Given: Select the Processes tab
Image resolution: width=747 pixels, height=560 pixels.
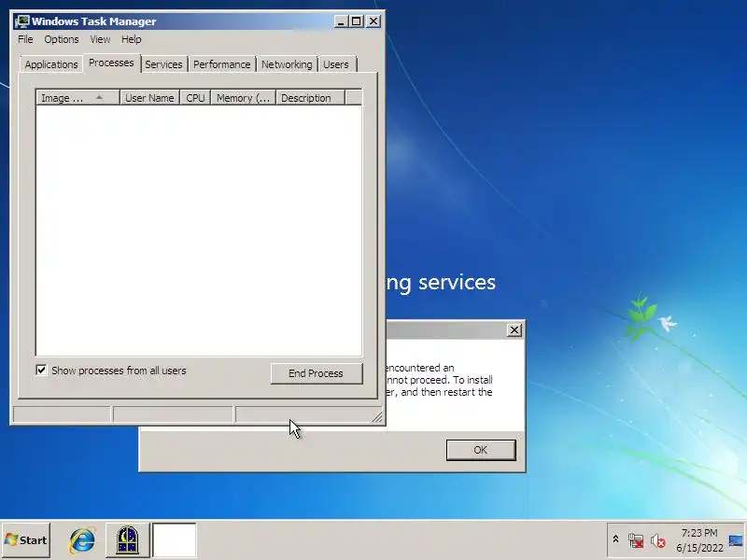Looking at the screenshot, I should click(111, 63).
